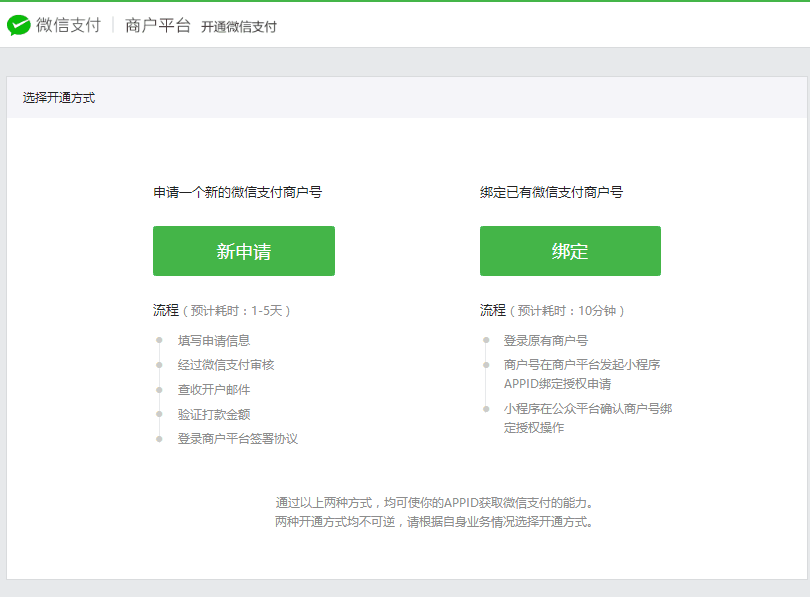Select the 验证打款金额 step

pos(214,414)
